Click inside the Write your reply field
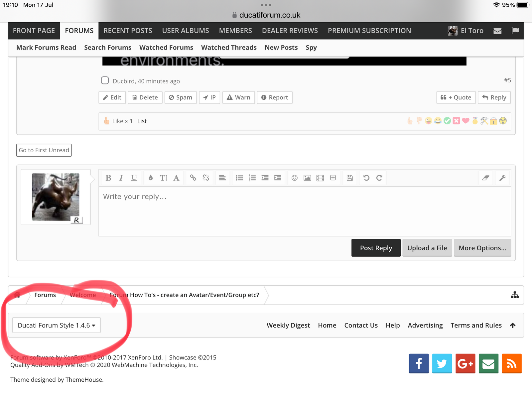Screen dimensions: 532x399 [304, 211]
